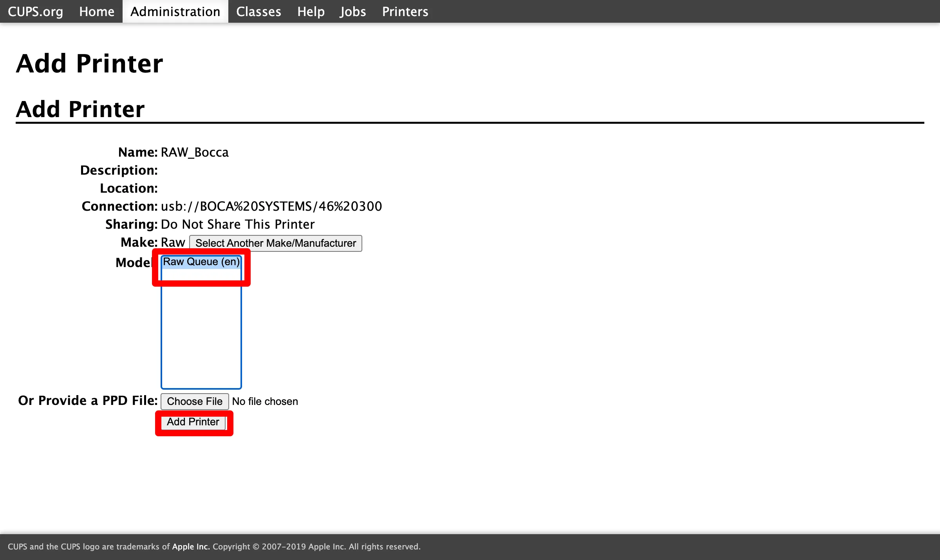This screenshot has width=940, height=560.
Task: Click the RAW_Bocca name value
Action: [x=195, y=152]
